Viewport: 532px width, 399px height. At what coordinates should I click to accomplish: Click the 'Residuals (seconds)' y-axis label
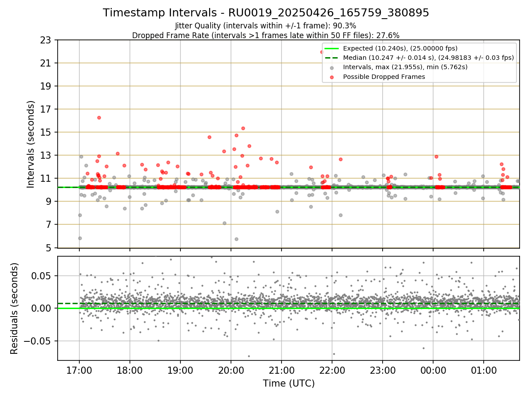click(15, 308)
